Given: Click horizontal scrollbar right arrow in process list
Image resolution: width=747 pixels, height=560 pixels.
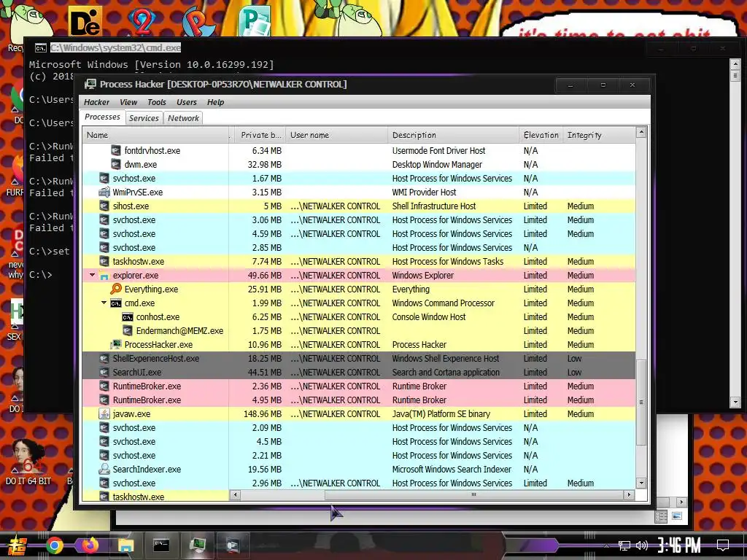Looking at the screenshot, I should coord(629,495).
